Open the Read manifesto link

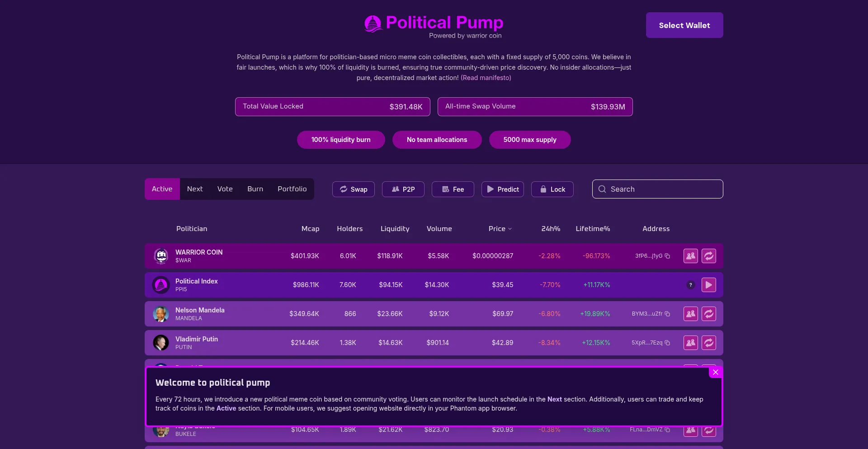tap(486, 77)
